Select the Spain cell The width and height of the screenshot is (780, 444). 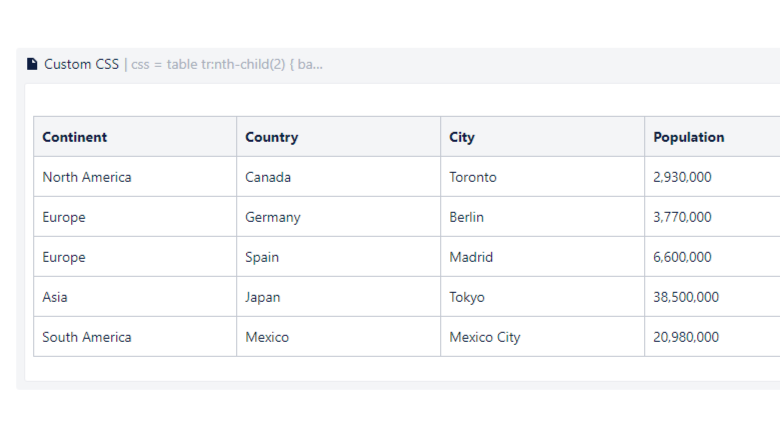point(262,257)
